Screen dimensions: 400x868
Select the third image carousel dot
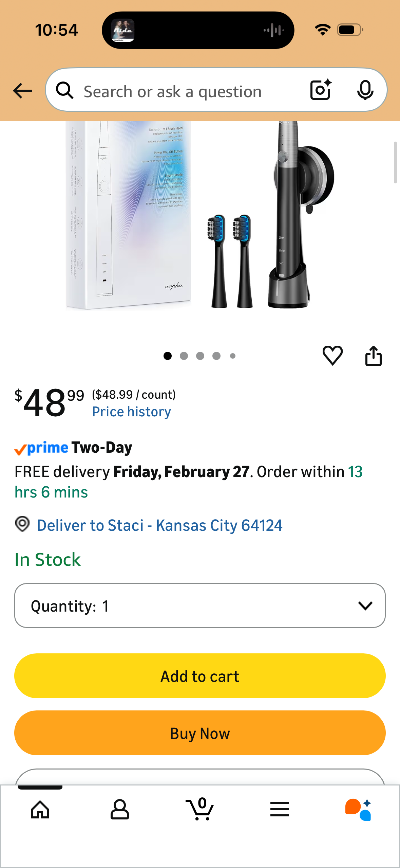click(x=200, y=356)
